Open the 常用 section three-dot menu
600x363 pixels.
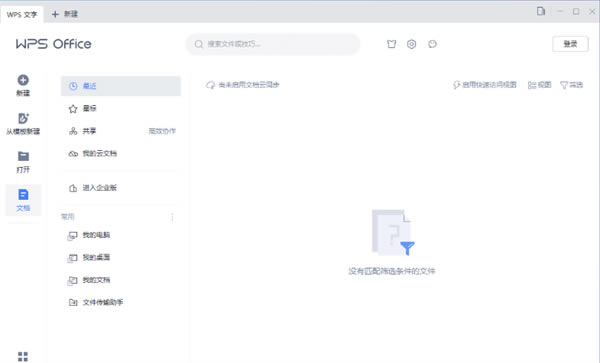[172, 217]
